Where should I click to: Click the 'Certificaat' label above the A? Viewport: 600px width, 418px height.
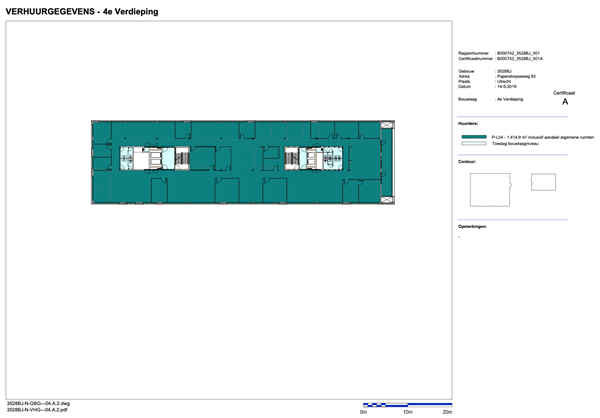[564, 93]
